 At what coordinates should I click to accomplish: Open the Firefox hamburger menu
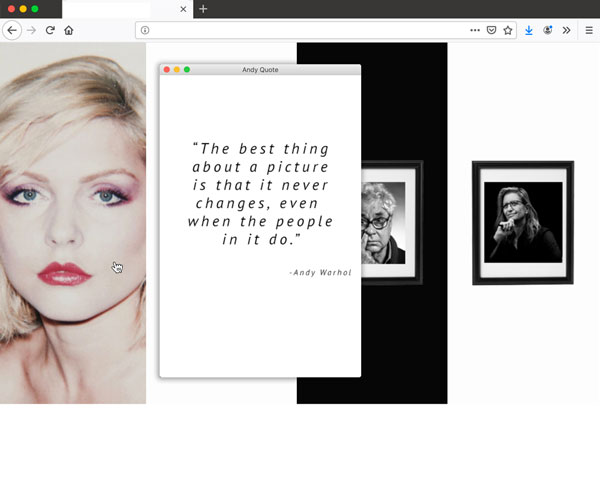tap(589, 30)
